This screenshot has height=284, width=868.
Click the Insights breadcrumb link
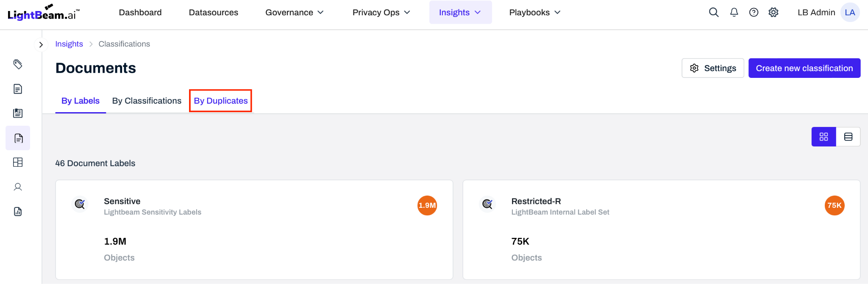[x=69, y=44]
